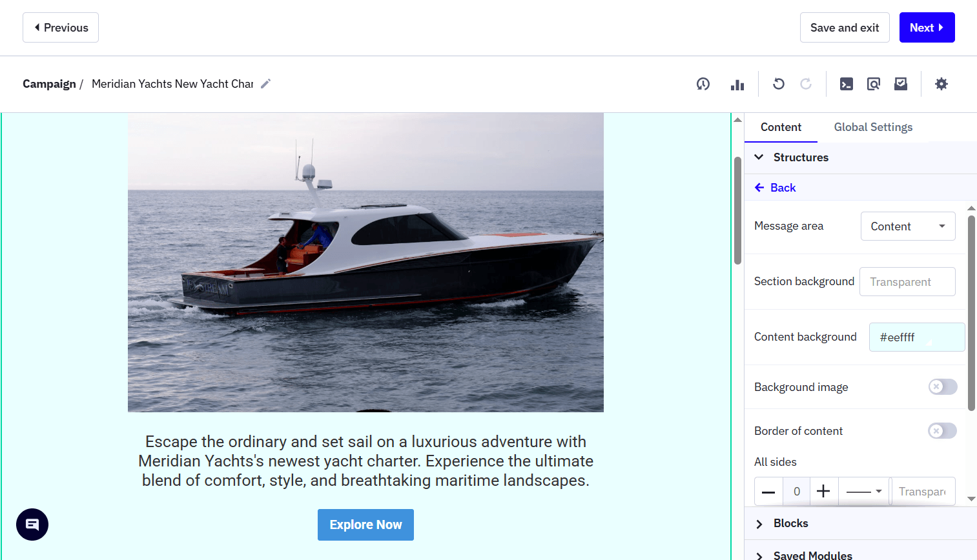Enable the Border of content toggle
Viewport: 977px width, 560px height.
coord(942,430)
